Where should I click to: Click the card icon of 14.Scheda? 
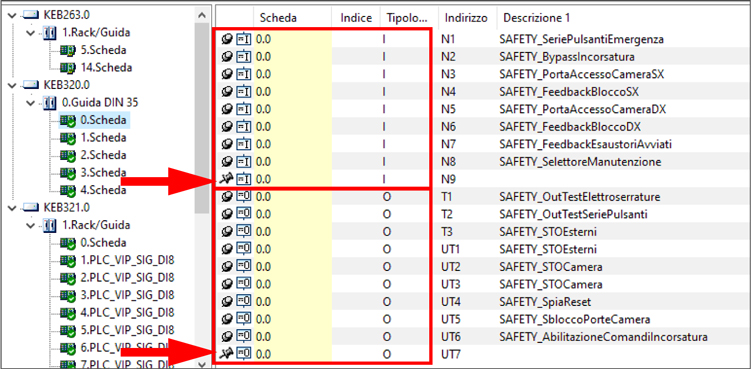68,68
